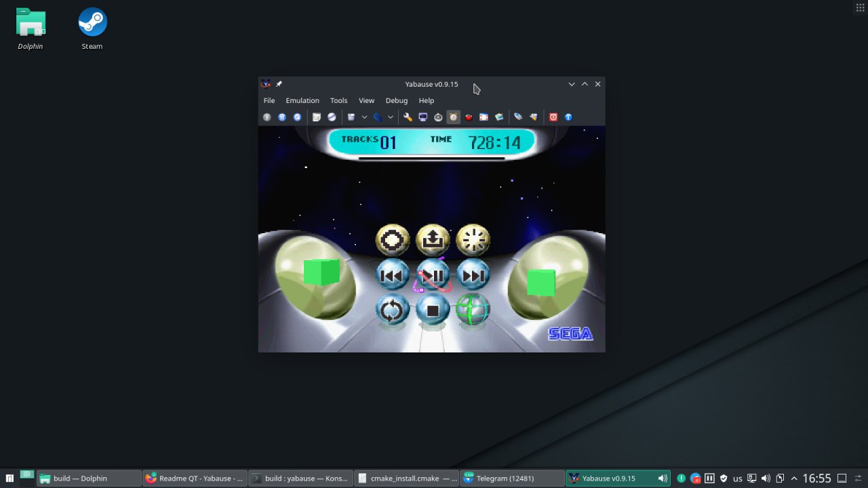The height and width of the screenshot is (488, 868).
Task: Switch to Telegram (12481) taskbar entry
Action: click(x=513, y=479)
